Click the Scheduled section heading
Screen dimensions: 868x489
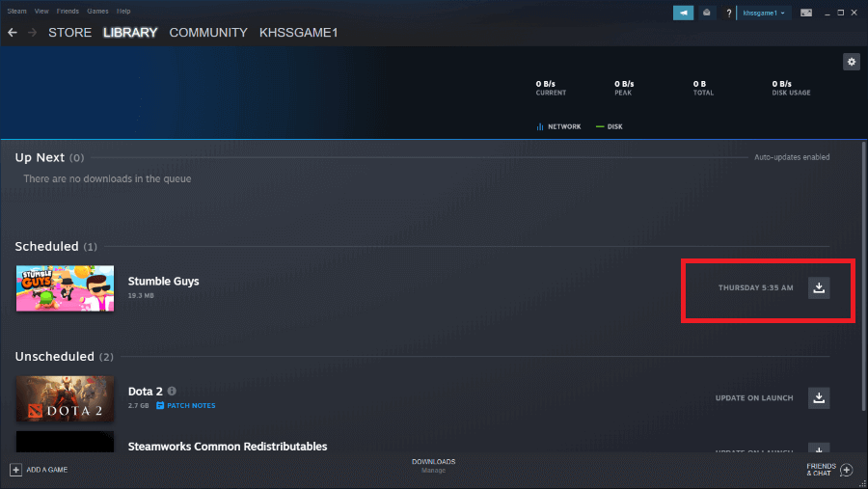click(x=56, y=247)
